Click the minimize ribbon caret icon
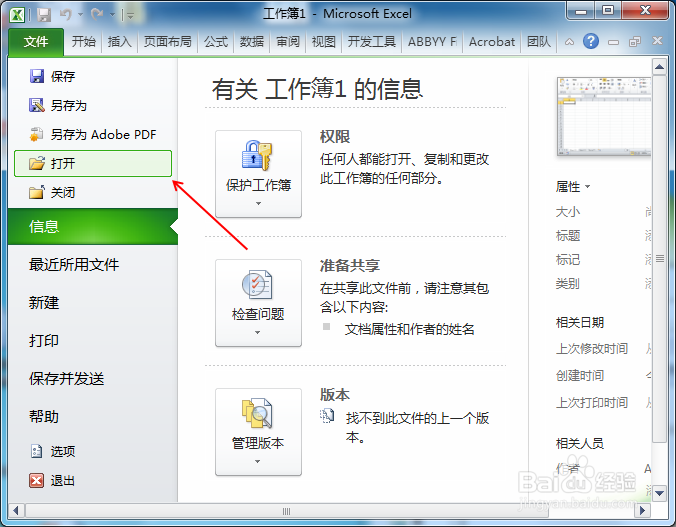This screenshot has width=676, height=527. 569,42
